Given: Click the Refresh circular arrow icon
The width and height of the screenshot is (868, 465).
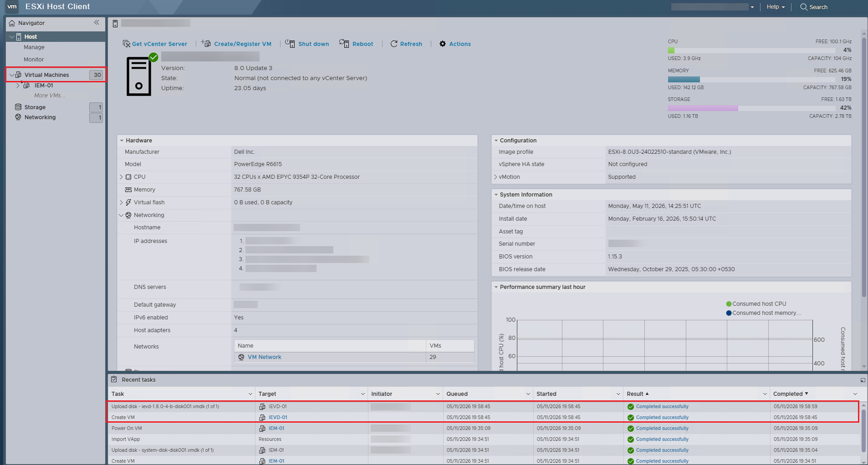Looking at the screenshot, I should click(x=394, y=44).
